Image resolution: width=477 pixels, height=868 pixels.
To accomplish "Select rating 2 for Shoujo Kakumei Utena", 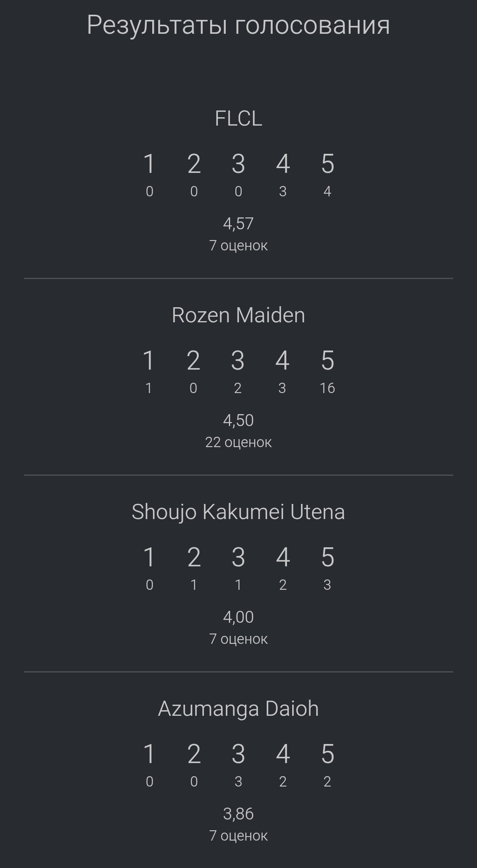I will pos(194,557).
